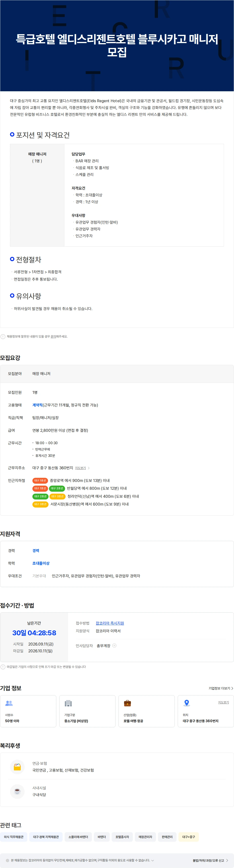Click the 잡코리아 이력서 text

(108, 631)
